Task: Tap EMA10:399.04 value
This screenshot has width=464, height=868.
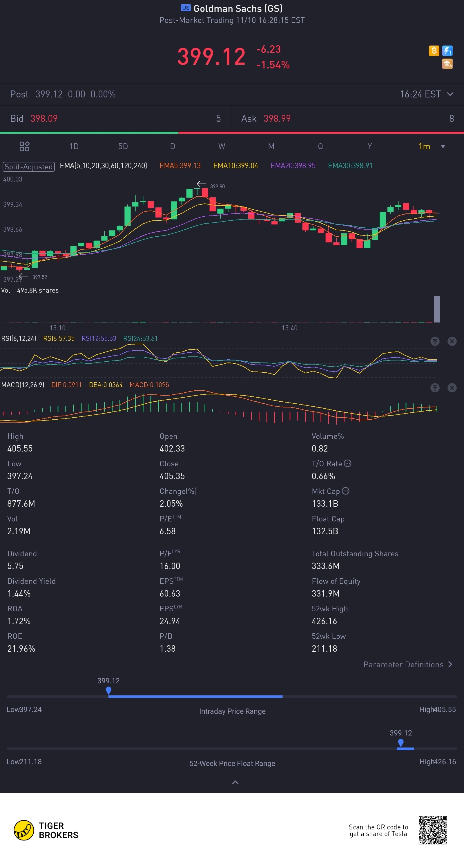Action: pyautogui.click(x=235, y=166)
